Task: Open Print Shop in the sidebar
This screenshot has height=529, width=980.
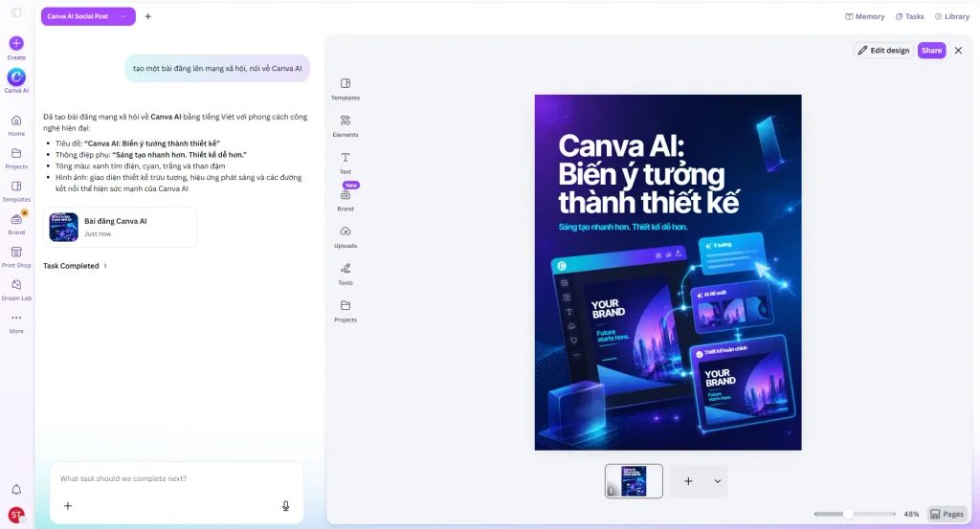Action: click(16, 256)
